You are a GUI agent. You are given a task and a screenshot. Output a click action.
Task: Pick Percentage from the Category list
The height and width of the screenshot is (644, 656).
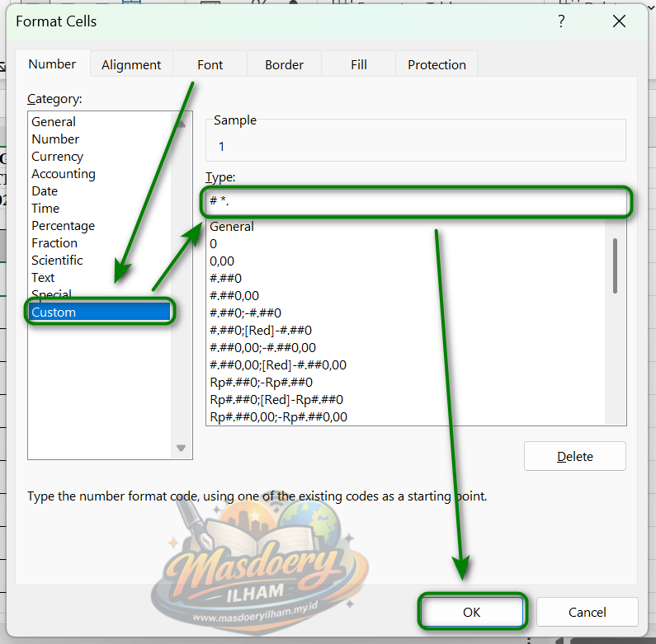coord(63,226)
